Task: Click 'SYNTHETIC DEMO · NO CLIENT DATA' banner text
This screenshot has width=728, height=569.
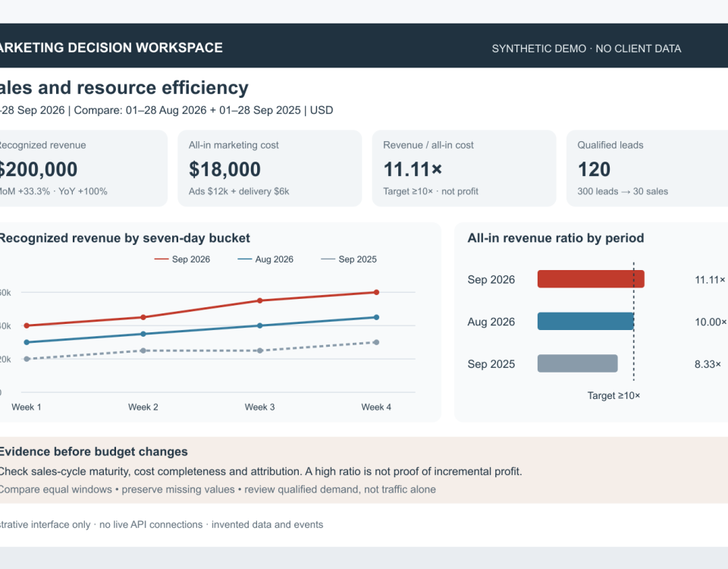Action: click(x=586, y=49)
